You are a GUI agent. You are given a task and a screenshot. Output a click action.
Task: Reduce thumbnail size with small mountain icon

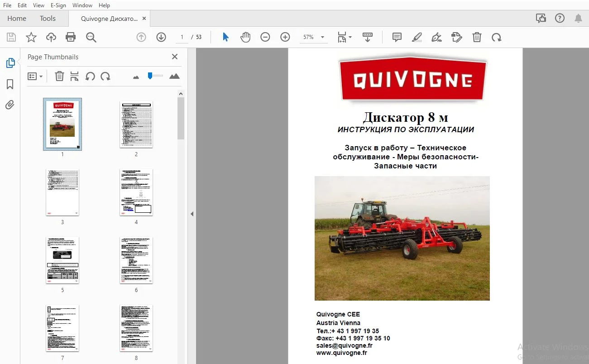coord(136,77)
